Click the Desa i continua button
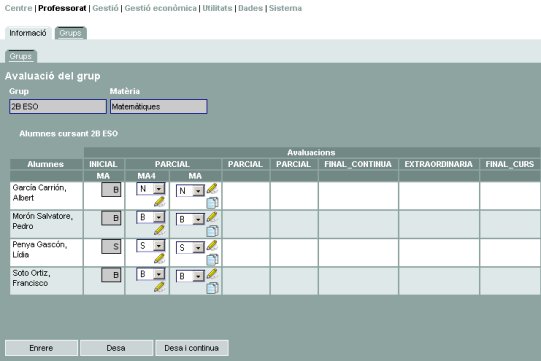This screenshot has height=361, width=541. (191, 348)
